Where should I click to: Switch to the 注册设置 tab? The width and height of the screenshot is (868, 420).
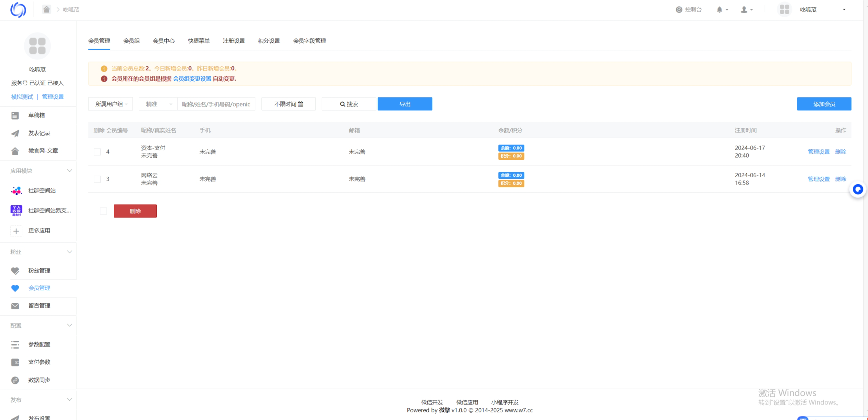(234, 41)
